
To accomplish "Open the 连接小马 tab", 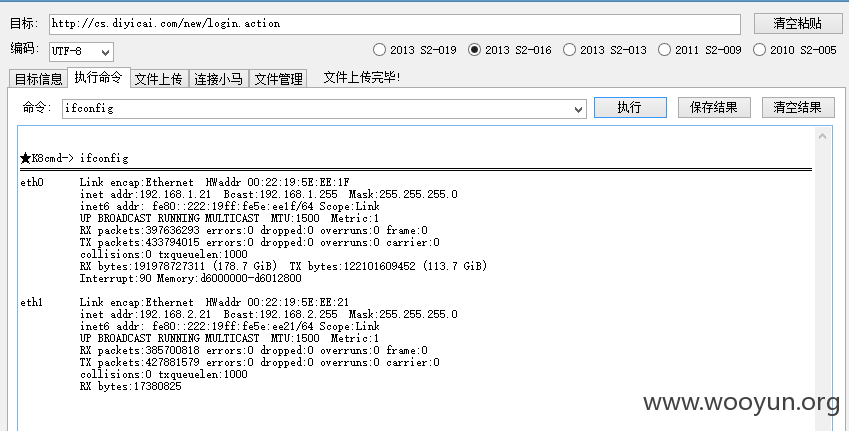I will 219,79.
